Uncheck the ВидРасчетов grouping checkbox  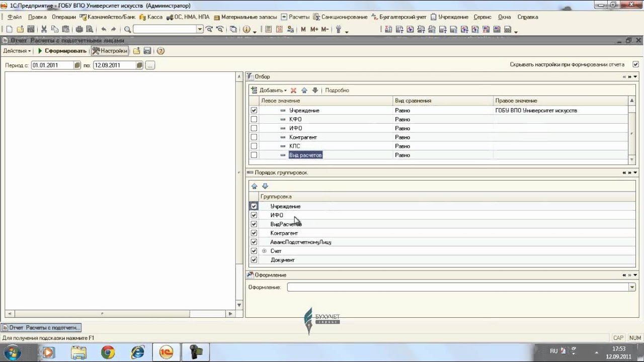pyautogui.click(x=254, y=224)
